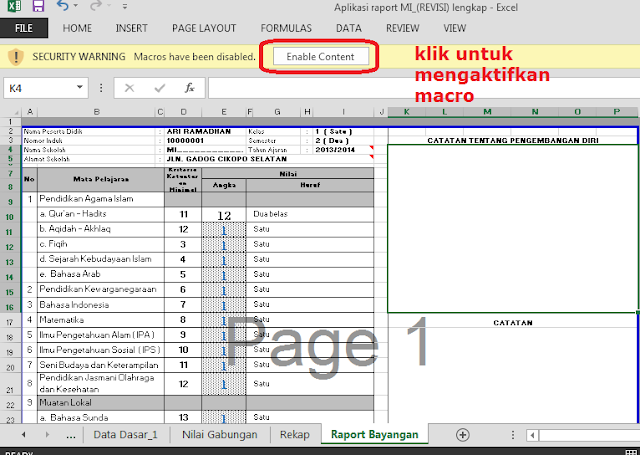Open the Undo history dropdown arrow
This screenshot has height=455, width=640.
pyautogui.click(x=76, y=6)
